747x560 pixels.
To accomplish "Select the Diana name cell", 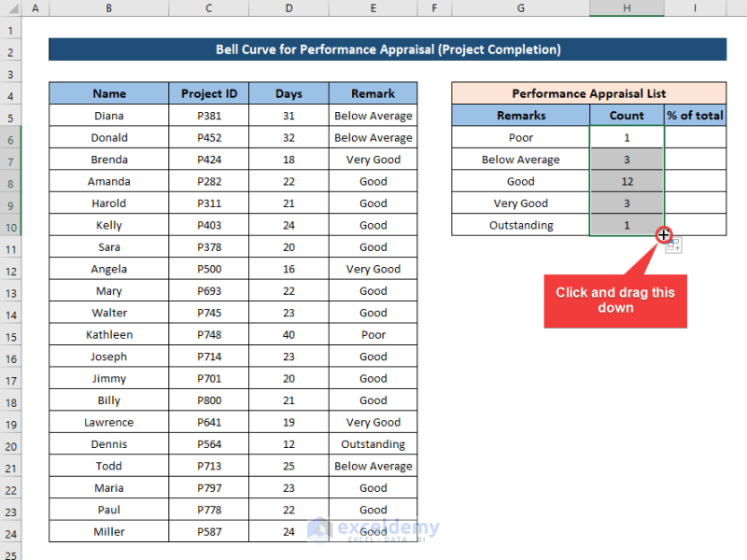I will 108,116.
